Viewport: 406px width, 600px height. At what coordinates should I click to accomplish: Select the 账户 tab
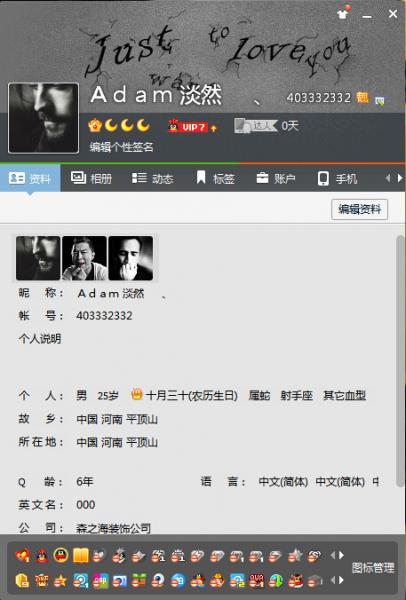click(276, 178)
